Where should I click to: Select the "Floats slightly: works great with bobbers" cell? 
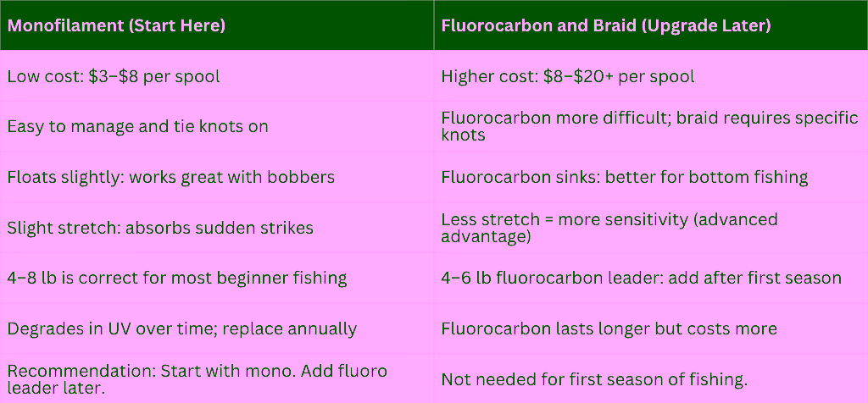pyautogui.click(x=170, y=178)
